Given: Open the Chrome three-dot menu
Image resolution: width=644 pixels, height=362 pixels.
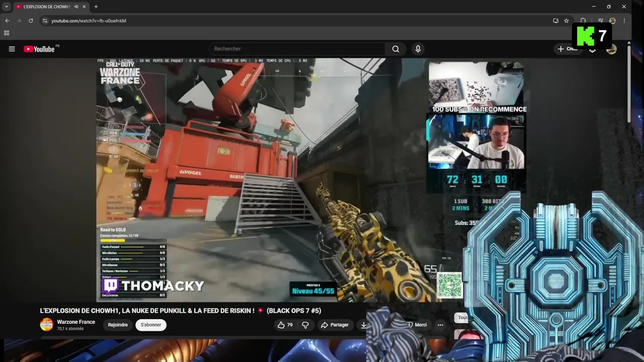Looking at the screenshot, I should (x=624, y=21).
